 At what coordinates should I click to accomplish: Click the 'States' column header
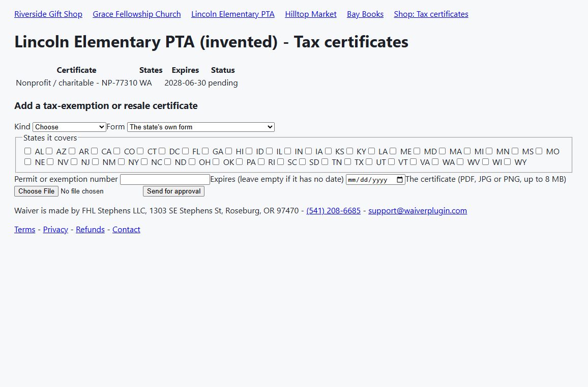151,70
